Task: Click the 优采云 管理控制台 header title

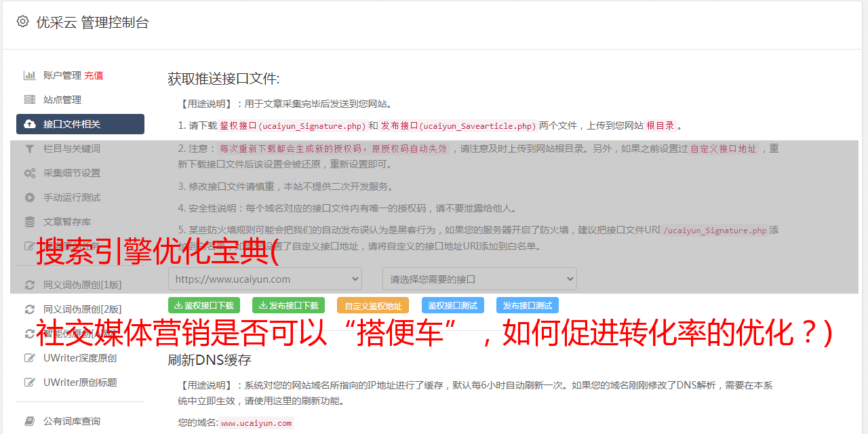Action: (92, 22)
